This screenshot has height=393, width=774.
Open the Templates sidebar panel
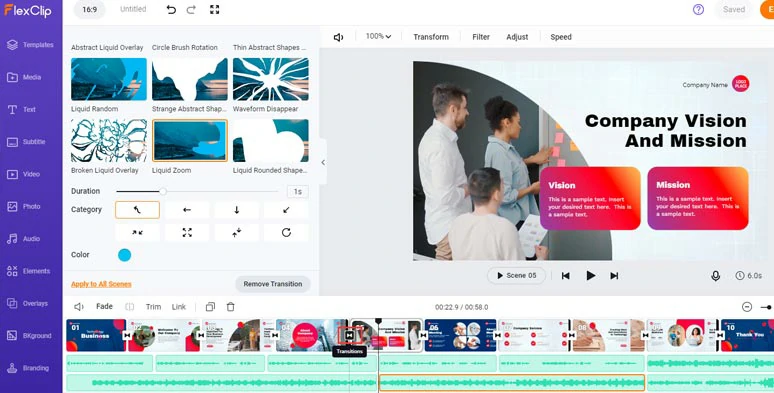(x=31, y=45)
